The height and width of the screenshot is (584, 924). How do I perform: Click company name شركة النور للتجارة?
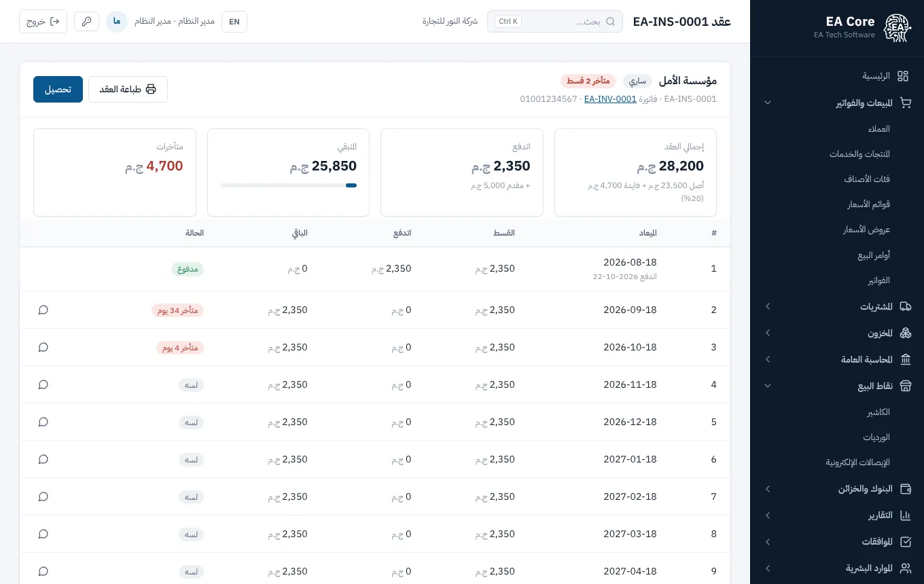[x=450, y=21]
